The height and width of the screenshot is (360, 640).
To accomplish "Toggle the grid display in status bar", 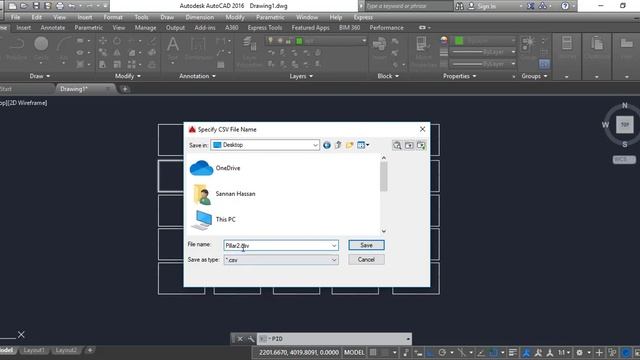I will pyautogui.click(x=373, y=352).
